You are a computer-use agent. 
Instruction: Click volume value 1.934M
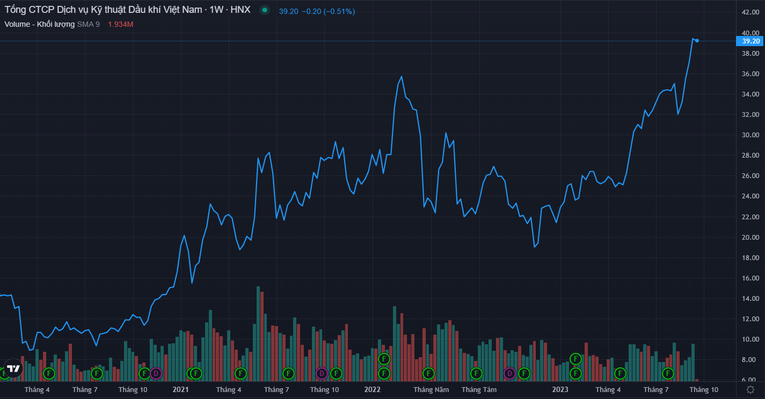121,24
